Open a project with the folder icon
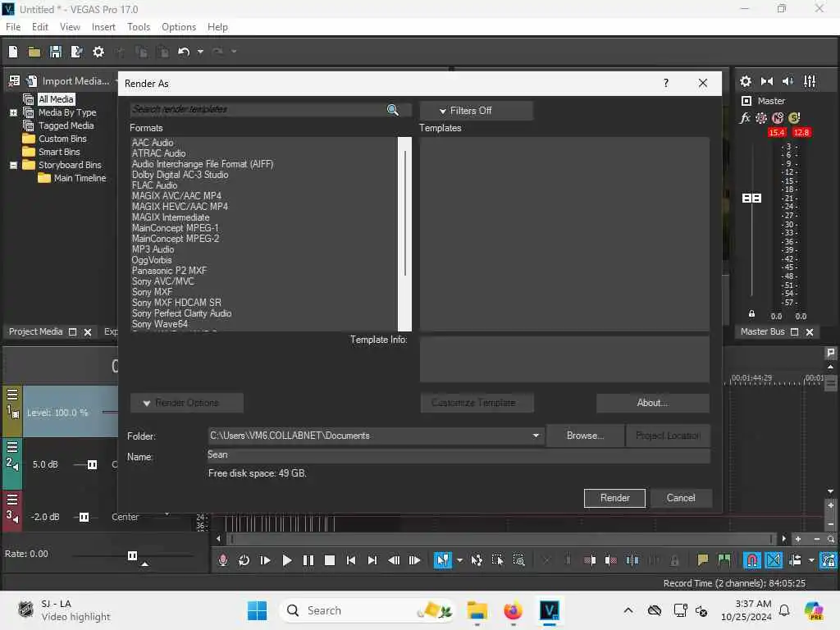This screenshot has height=630, width=840. pyautogui.click(x=34, y=52)
